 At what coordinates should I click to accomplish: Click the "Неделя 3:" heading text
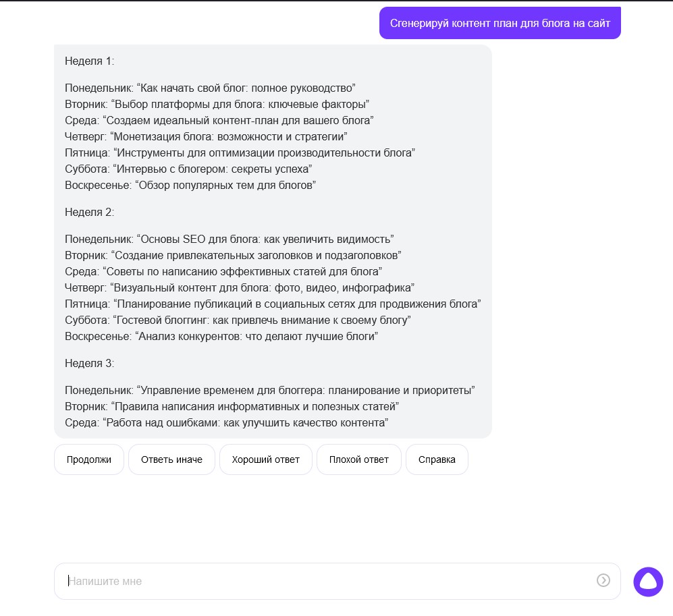pos(90,364)
